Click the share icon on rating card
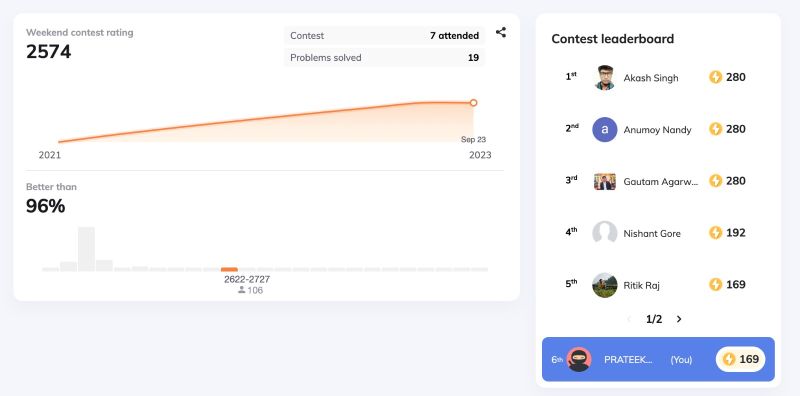 (501, 32)
